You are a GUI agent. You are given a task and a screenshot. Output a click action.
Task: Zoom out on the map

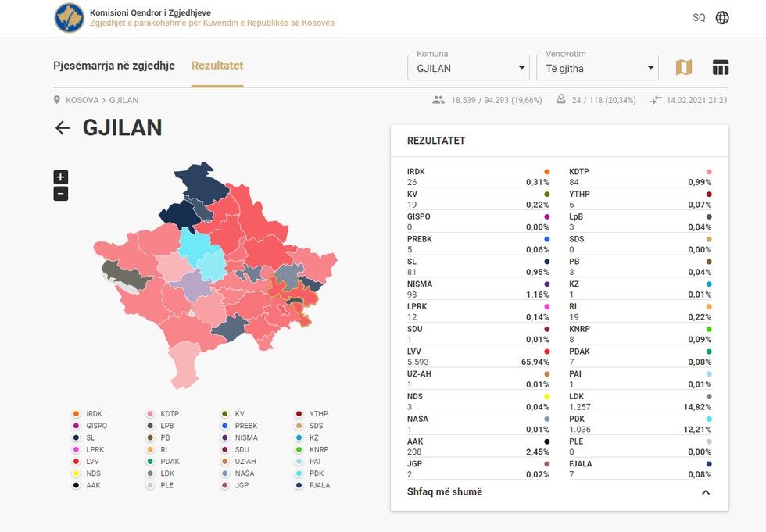coord(61,194)
